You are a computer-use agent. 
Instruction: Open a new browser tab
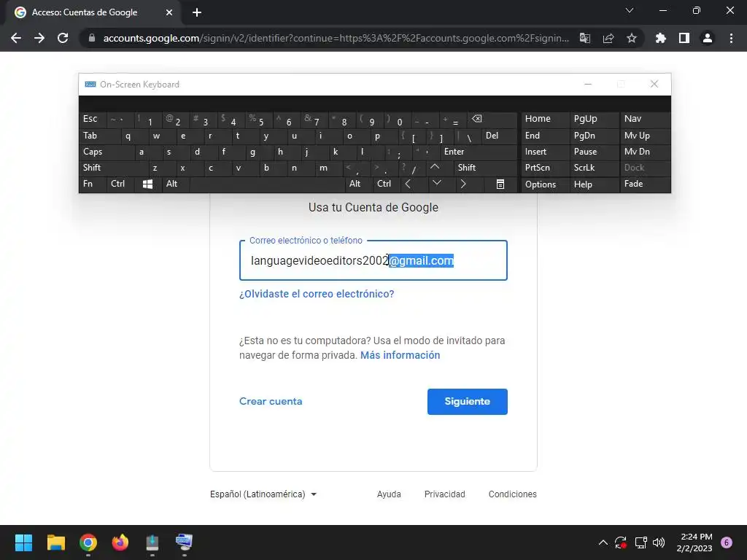[x=197, y=12]
